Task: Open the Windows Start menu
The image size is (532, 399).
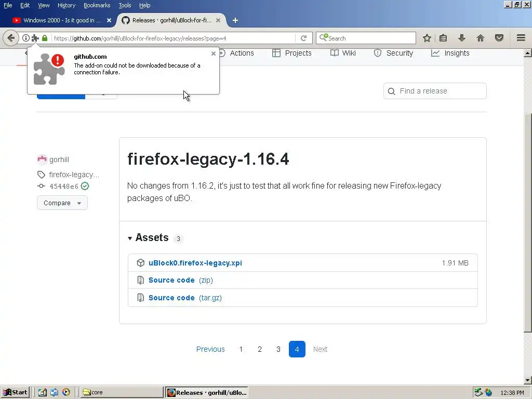Action: pos(15,392)
